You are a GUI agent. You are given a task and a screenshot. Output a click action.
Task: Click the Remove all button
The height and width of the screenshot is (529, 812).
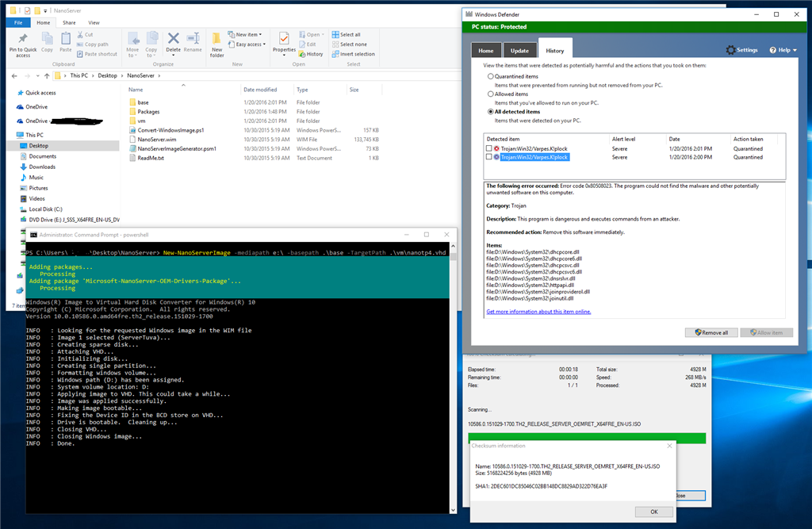711,332
